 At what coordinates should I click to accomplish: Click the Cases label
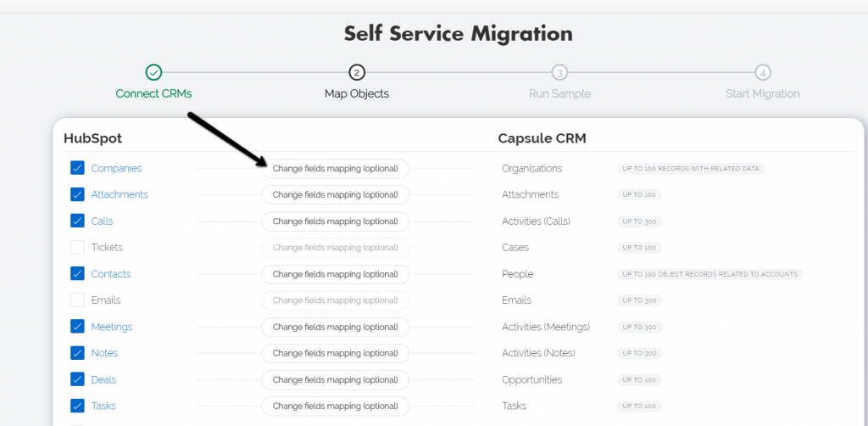tap(515, 247)
